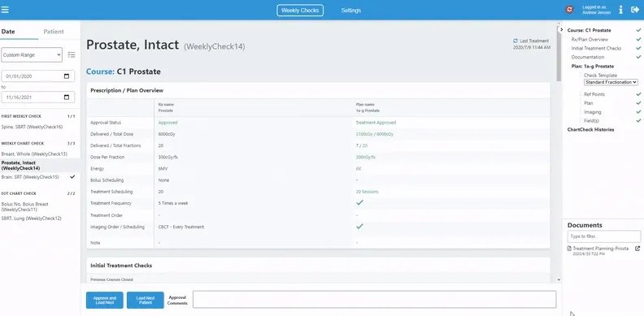
Task: Select Bolus No, Bolus Breast (WeeklyCheck11)
Action: coord(25,206)
